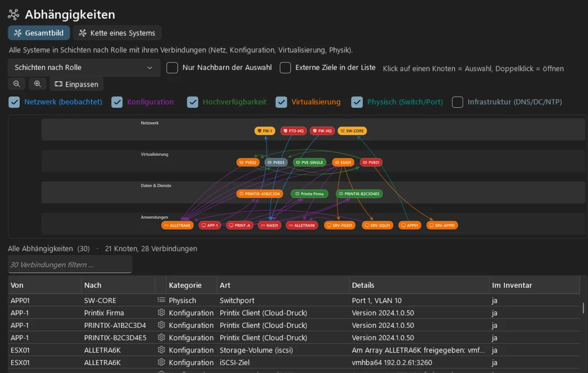The width and height of the screenshot is (588, 373).
Task: Disable the Hochverfügbarkeit connection filter
Action: pyautogui.click(x=193, y=102)
